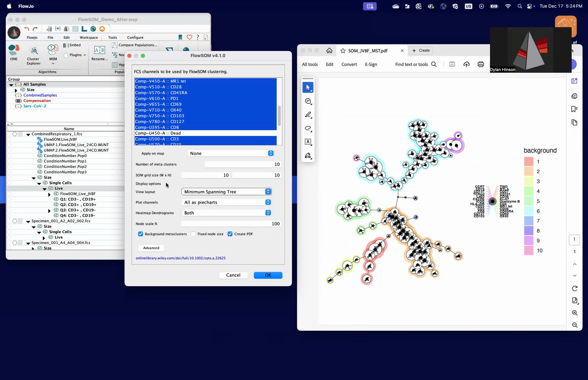Screen dimensions: 588x380
Task: Open the onlinelibrary.wiley.com citation link
Action: coord(181,258)
